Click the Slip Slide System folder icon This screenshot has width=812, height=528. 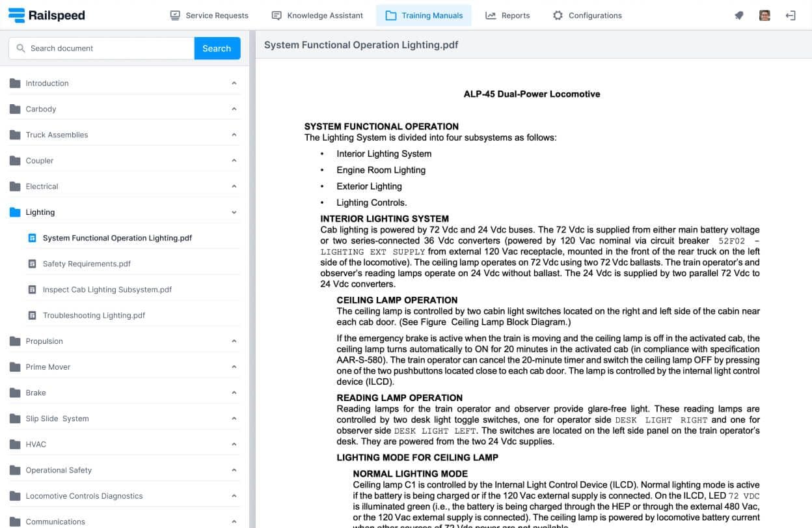pyautogui.click(x=15, y=419)
